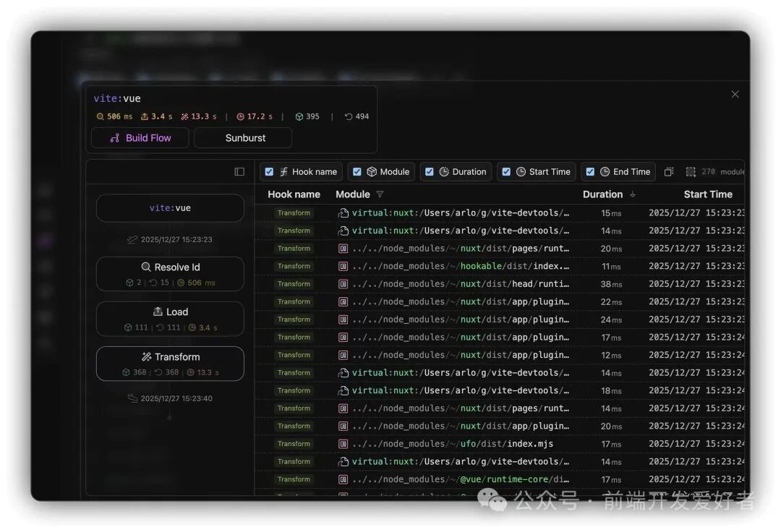Switch to the Build Flow view
The image size is (781, 532).
point(140,138)
